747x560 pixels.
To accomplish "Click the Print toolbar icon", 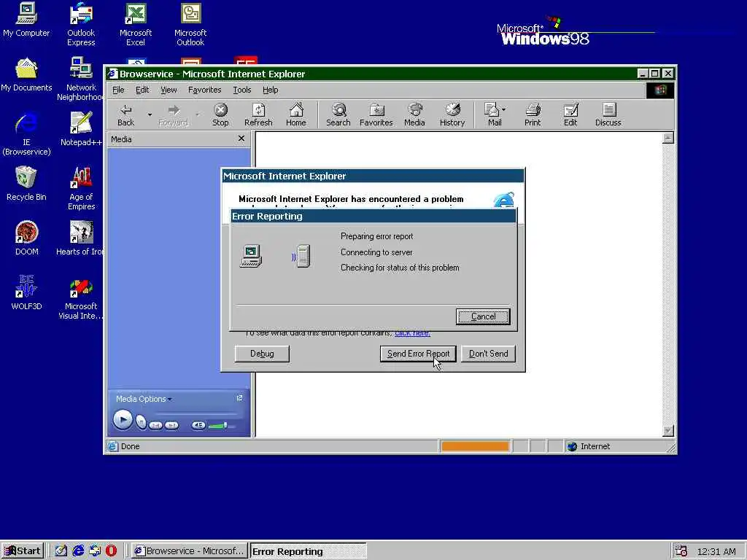I will [x=533, y=115].
